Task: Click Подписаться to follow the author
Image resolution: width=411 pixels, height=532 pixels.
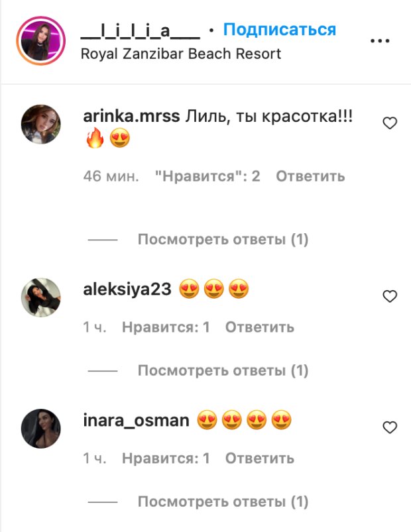Action: (279, 30)
